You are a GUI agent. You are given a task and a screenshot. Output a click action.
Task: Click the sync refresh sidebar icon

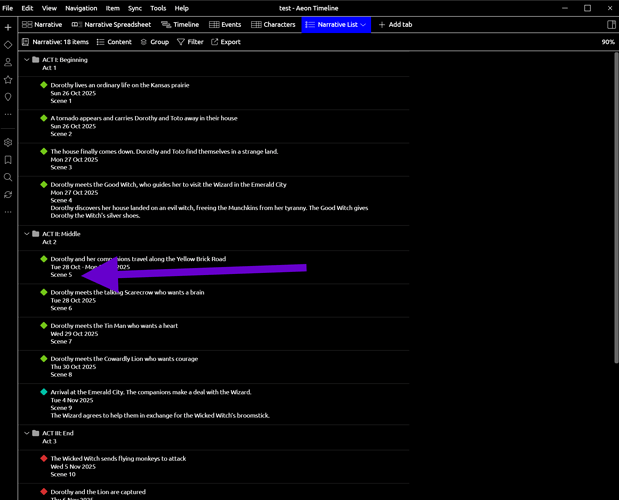[x=8, y=194]
